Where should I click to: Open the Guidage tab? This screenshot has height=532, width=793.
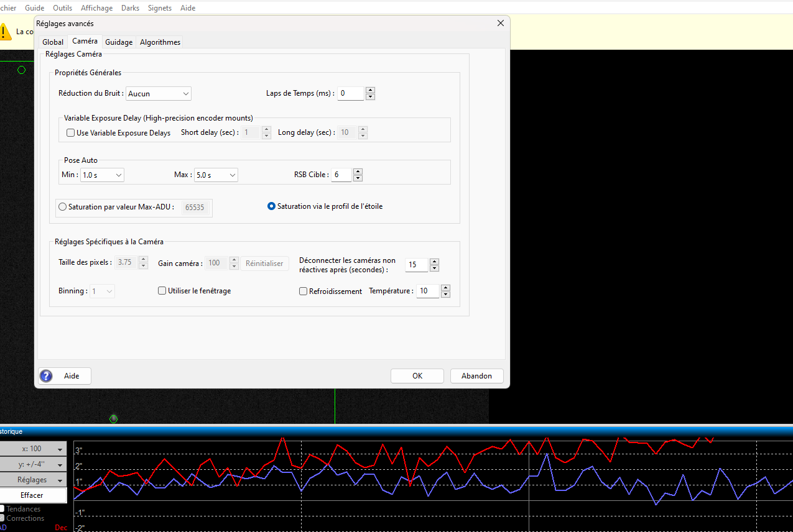pyautogui.click(x=119, y=42)
